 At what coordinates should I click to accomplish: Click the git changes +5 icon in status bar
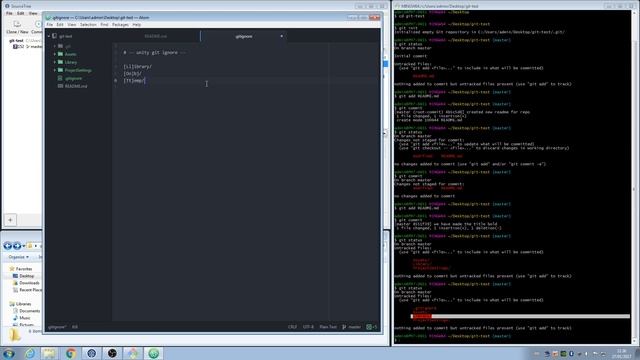coord(372,327)
